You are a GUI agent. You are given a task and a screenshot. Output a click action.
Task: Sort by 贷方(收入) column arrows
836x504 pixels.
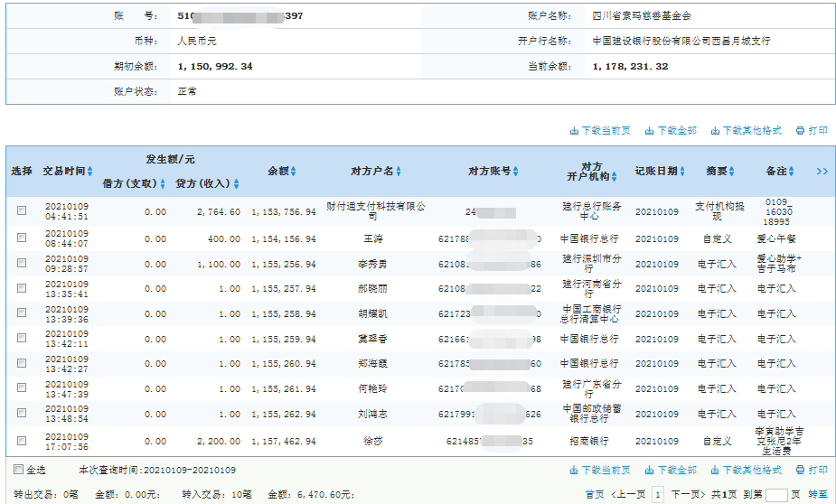click(x=236, y=183)
